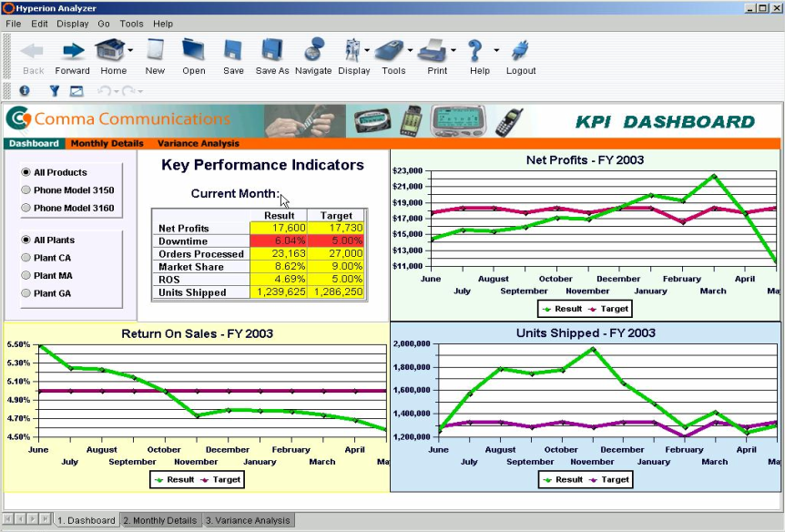Select Phone Model 3150 radio button

click(26, 189)
